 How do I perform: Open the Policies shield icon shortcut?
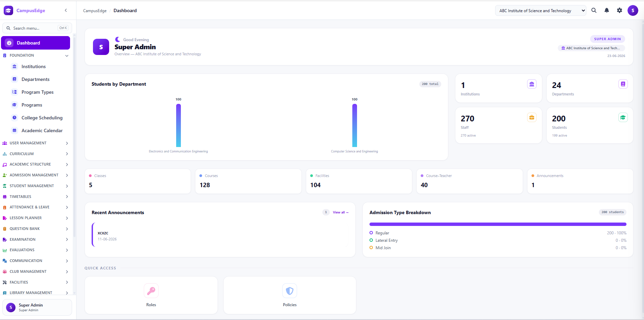[290, 291]
